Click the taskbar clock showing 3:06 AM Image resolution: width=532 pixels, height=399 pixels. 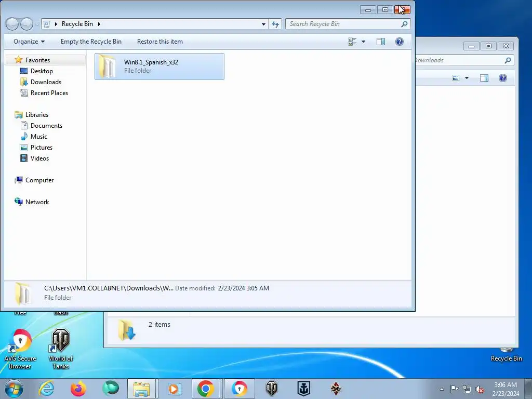506,389
